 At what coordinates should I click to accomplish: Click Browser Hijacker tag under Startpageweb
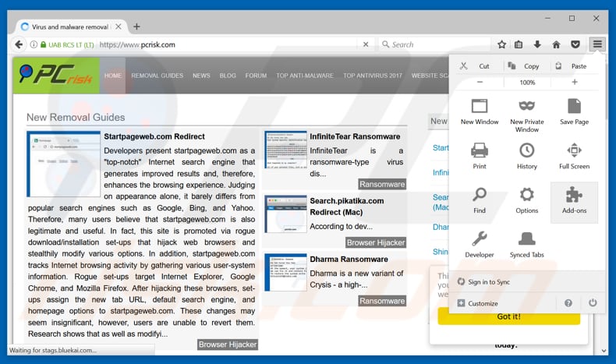pyautogui.click(x=228, y=345)
